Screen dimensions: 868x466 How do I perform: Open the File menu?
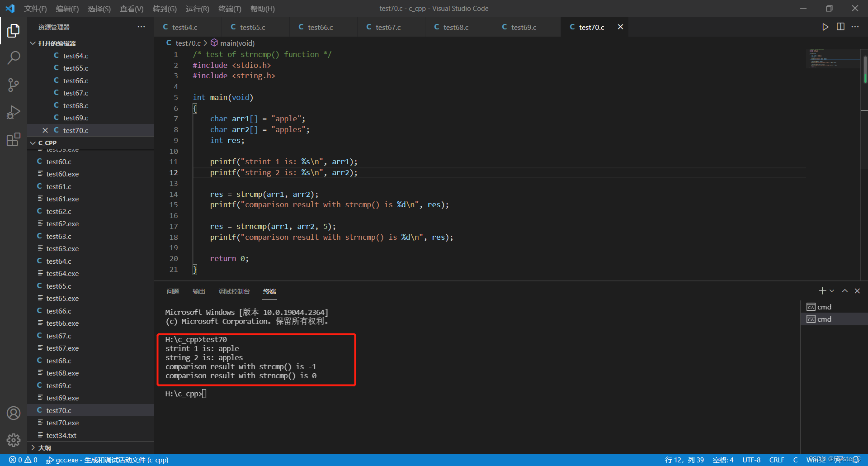click(36, 9)
